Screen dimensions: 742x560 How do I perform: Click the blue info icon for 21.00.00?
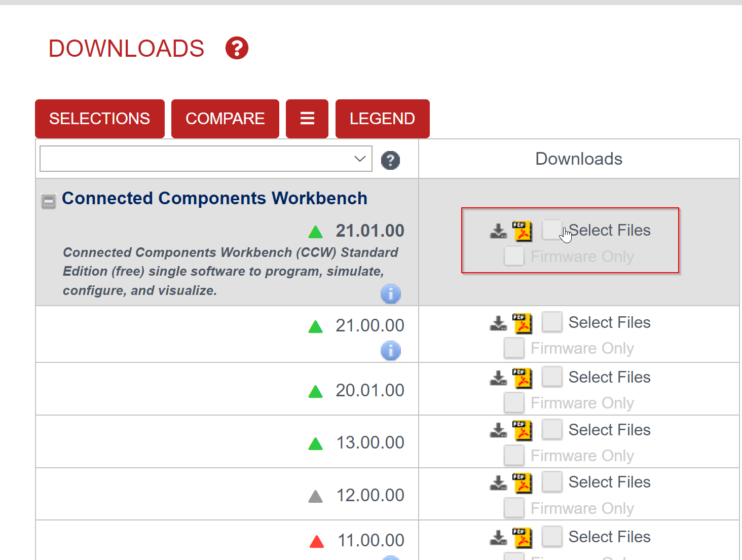click(391, 351)
